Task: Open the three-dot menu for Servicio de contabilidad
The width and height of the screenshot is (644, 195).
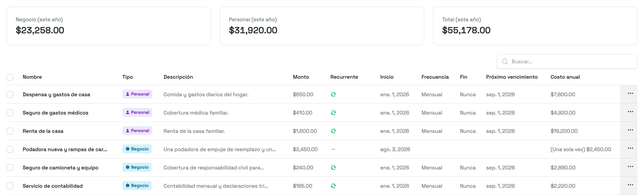Action: tap(630, 185)
